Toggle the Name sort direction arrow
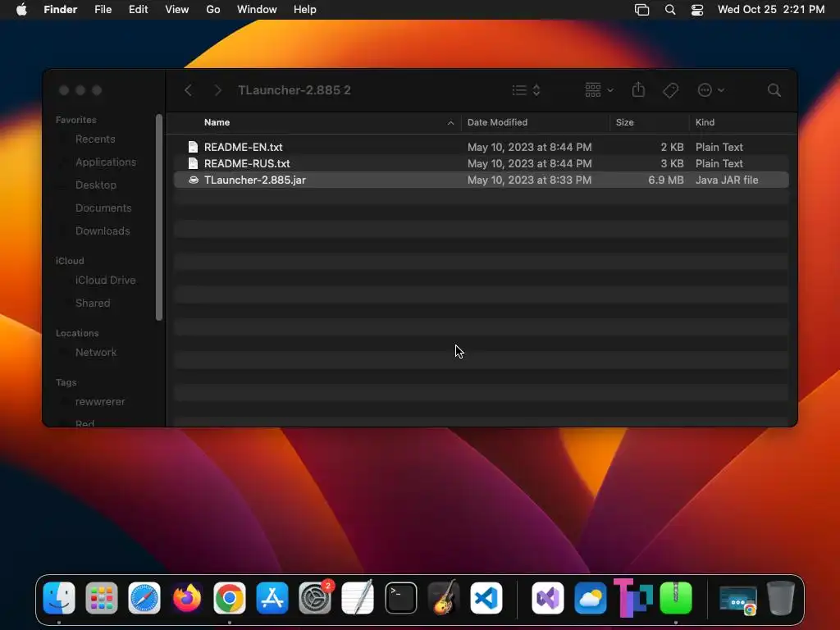Screen dimensions: 840x630 click(x=450, y=123)
